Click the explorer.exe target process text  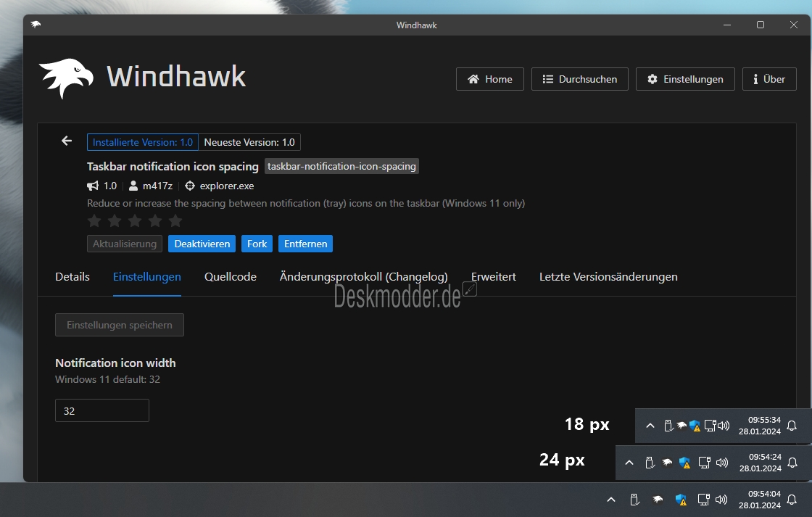pos(227,186)
